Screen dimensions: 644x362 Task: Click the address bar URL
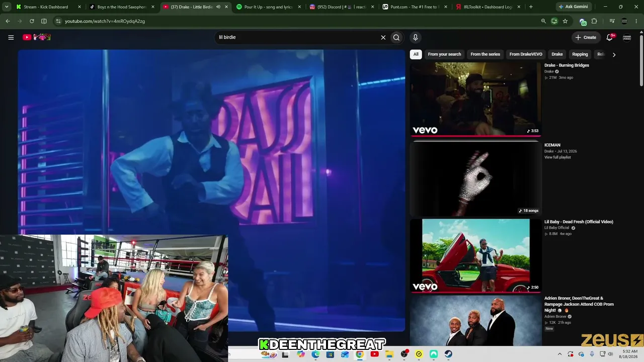pos(105,21)
